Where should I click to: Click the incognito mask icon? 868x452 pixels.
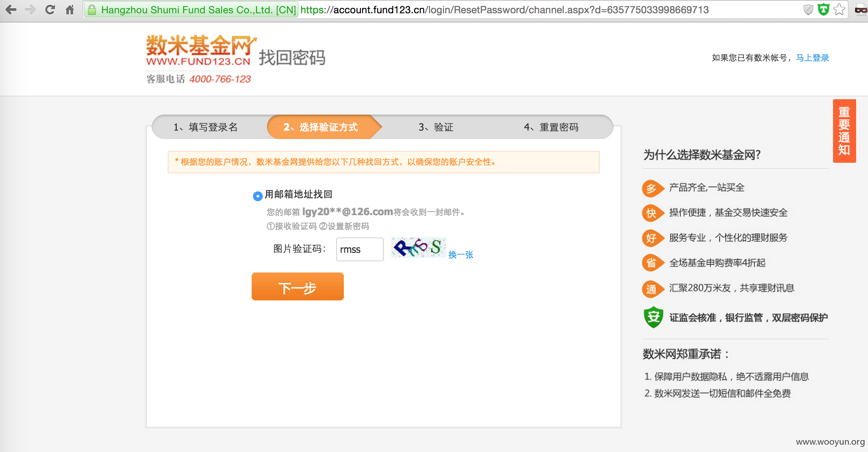[860, 10]
